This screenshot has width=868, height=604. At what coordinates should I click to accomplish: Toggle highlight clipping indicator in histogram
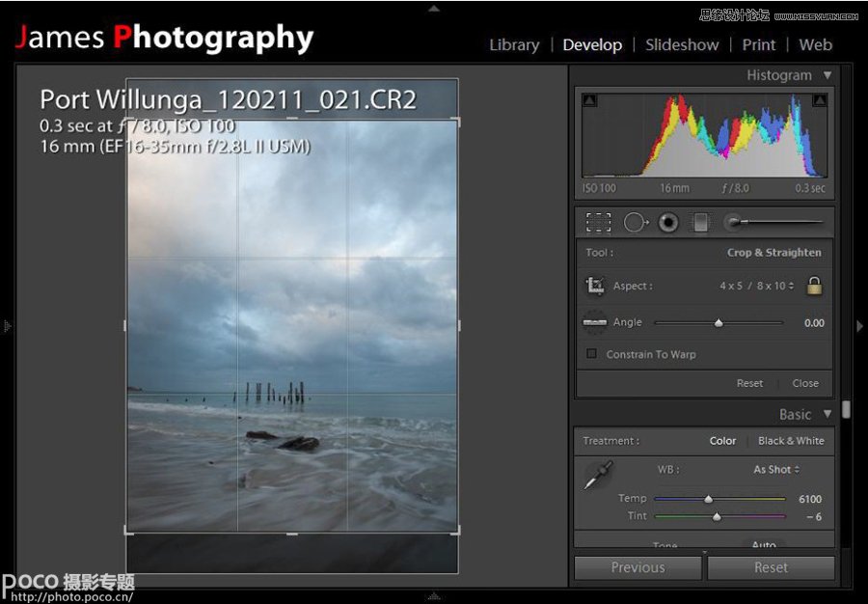coord(819,100)
